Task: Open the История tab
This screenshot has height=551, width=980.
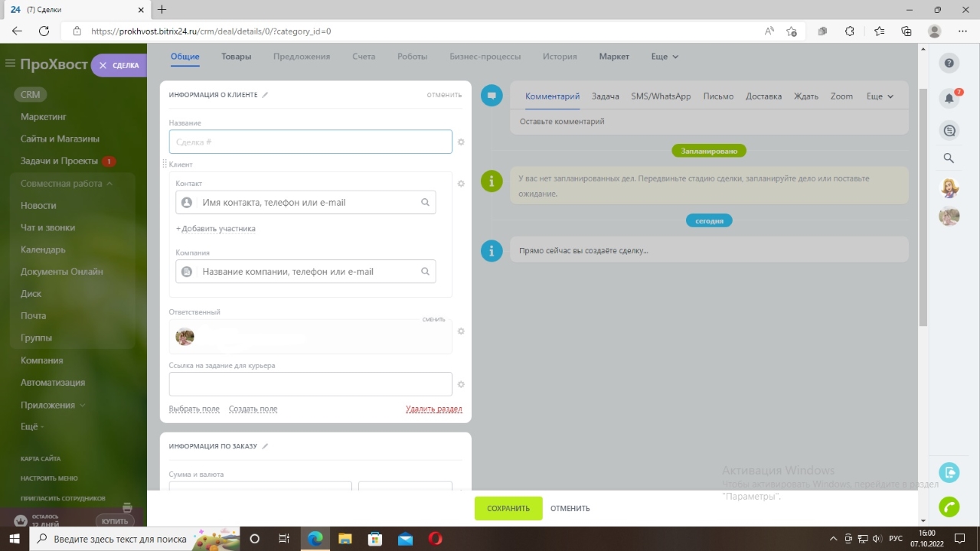Action: click(x=560, y=57)
